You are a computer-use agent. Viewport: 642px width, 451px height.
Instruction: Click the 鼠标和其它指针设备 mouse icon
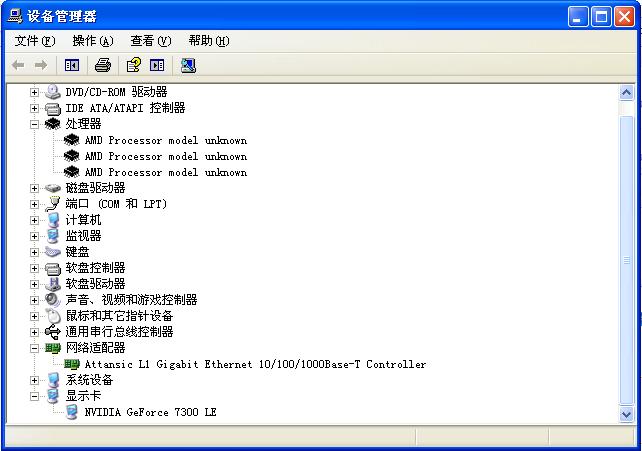click(x=52, y=316)
